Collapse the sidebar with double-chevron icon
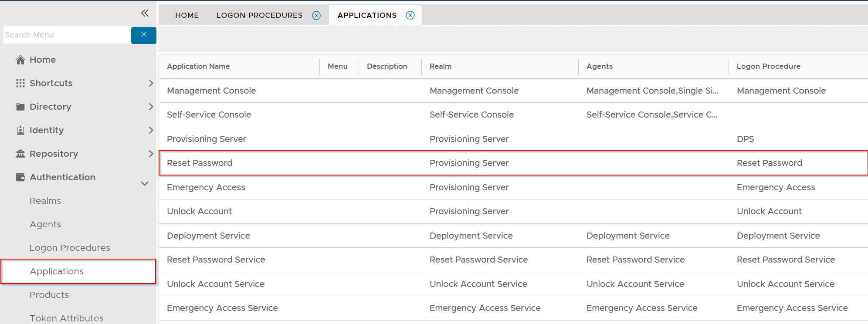 145,13
